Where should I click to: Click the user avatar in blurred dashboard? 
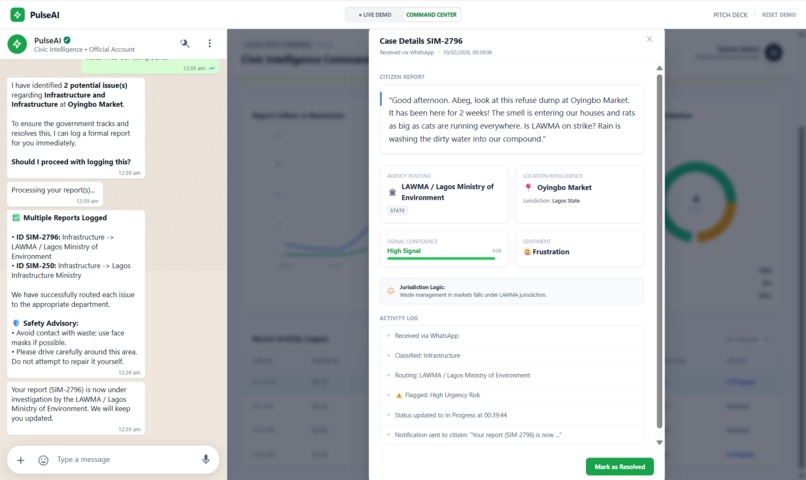(773, 52)
